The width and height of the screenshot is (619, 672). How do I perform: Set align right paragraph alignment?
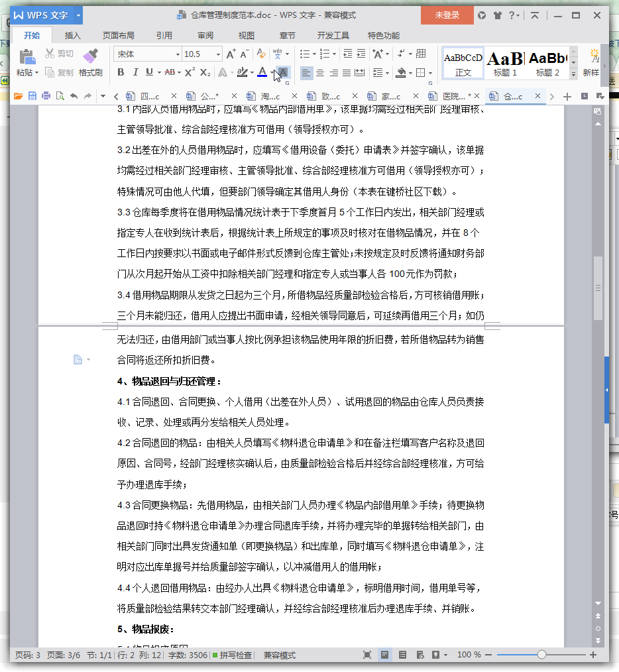333,73
